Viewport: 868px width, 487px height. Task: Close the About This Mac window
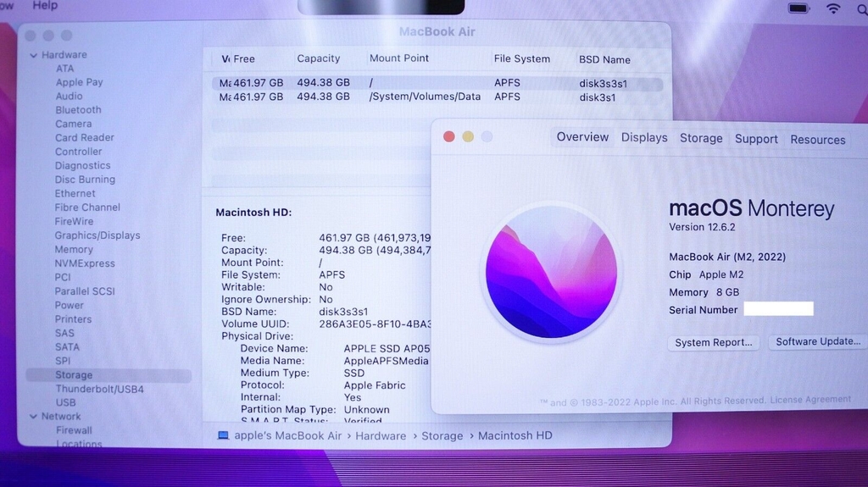click(x=449, y=136)
